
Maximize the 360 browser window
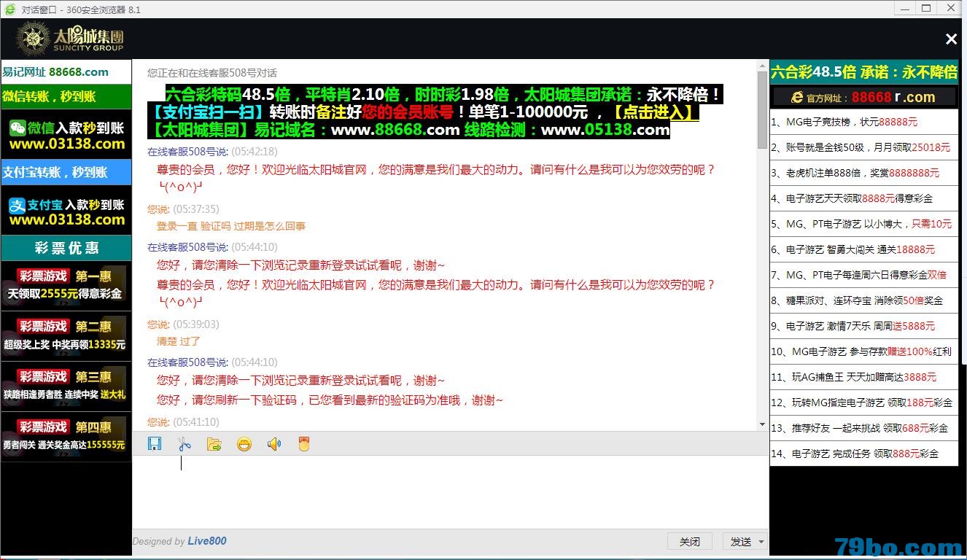(x=926, y=8)
